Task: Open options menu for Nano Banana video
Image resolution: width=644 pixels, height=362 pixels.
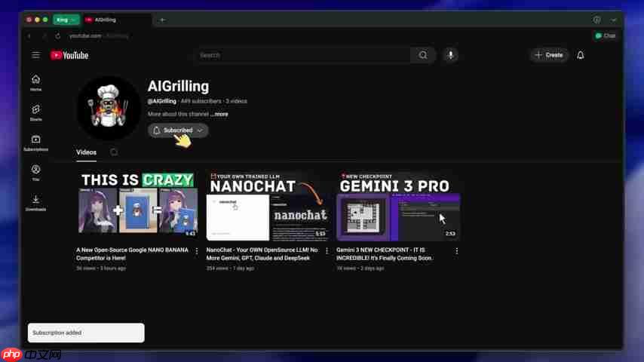Action: click(x=197, y=250)
